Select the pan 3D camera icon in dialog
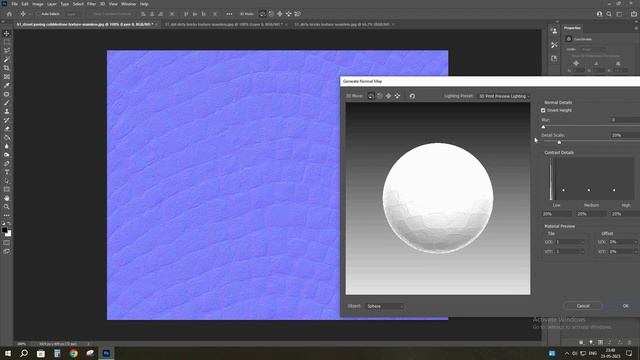The width and height of the screenshot is (640, 360). click(388, 96)
